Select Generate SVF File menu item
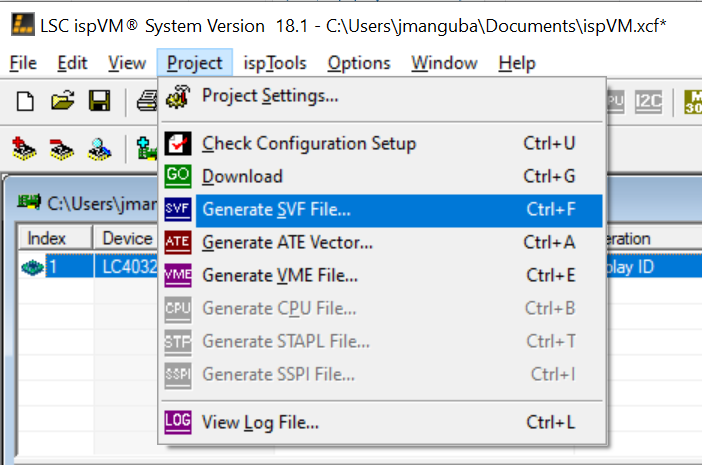Image resolution: width=702 pixels, height=465 pixels. coord(276,210)
